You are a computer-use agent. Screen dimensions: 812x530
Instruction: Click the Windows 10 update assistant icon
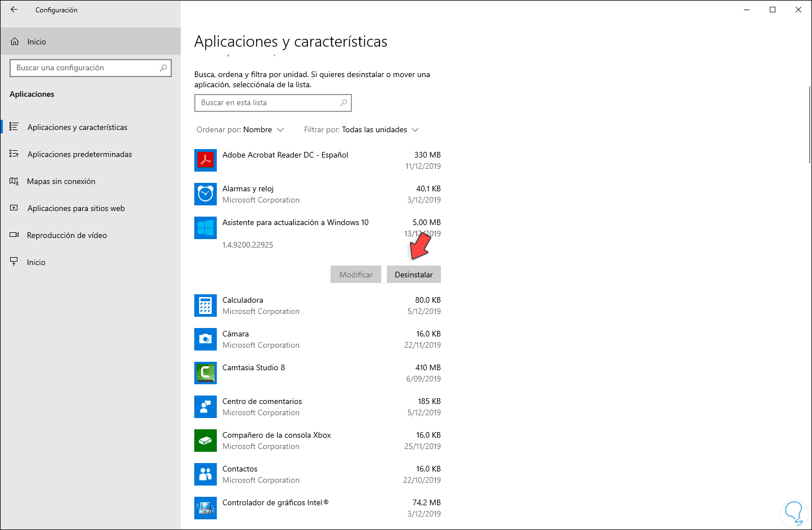[x=206, y=228]
